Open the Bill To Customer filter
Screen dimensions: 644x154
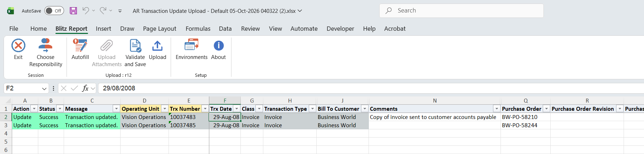(365, 109)
